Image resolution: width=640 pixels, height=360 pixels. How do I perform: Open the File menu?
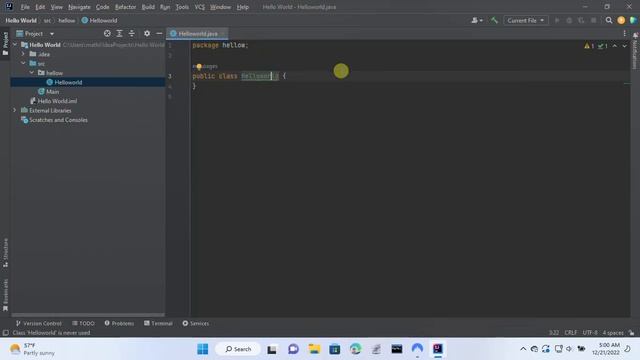25,7
